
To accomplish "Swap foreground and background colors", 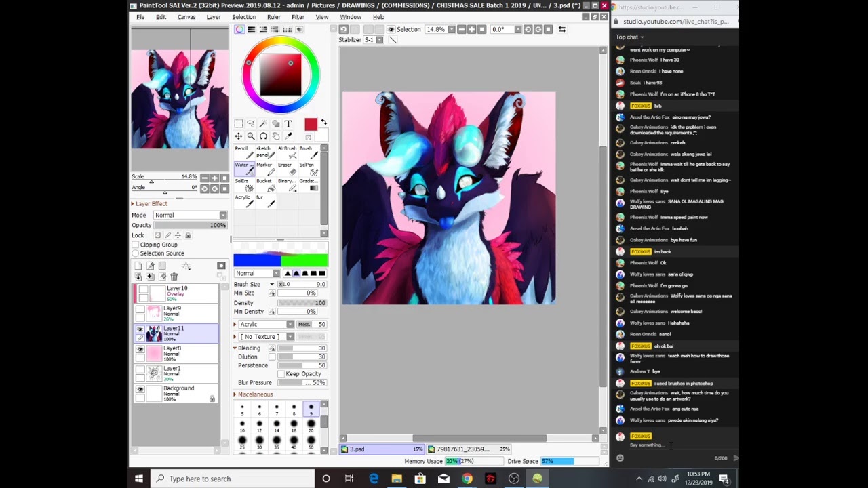I will pyautogui.click(x=323, y=122).
